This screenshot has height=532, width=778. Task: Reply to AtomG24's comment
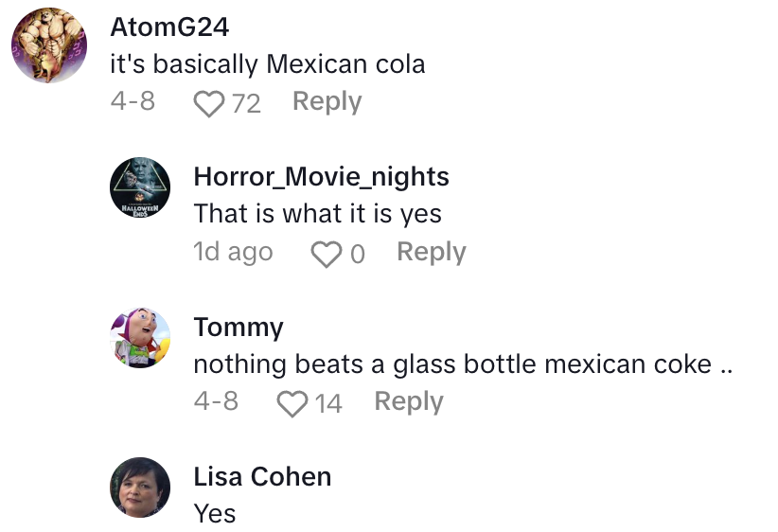pyautogui.click(x=327, y=101)
